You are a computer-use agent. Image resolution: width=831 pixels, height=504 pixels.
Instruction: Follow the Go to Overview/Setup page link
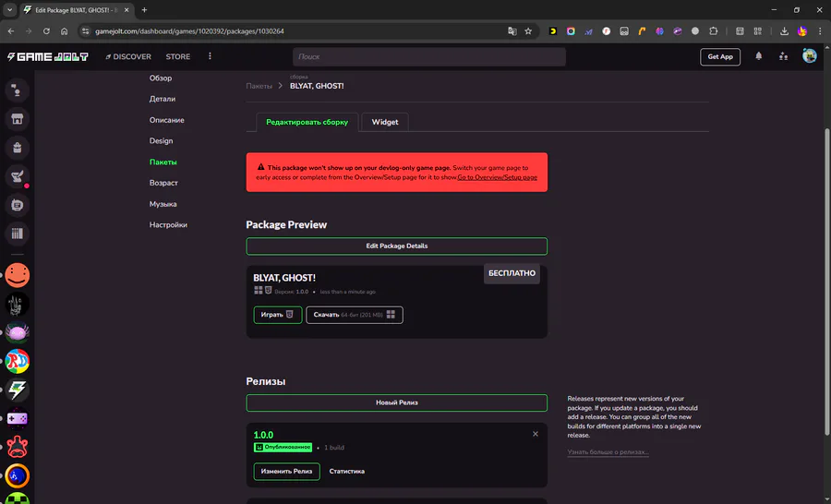[497, 177]
